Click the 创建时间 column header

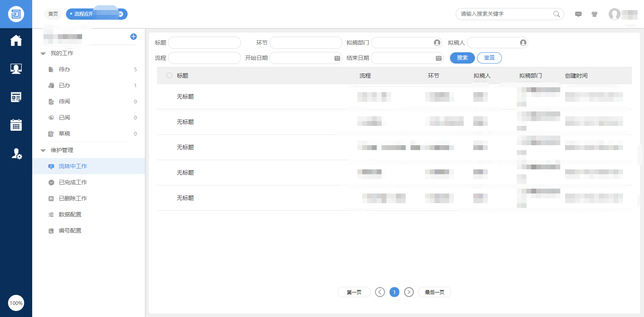576,76
